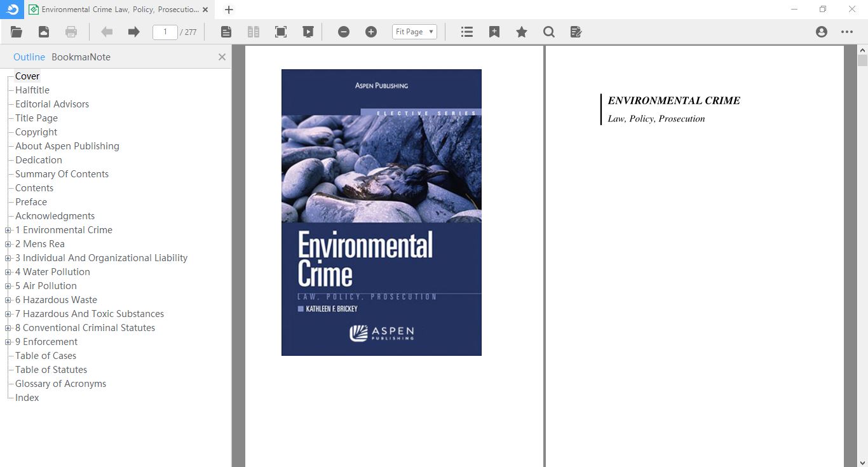Print the document with printer icon
This screenshot has width=868, height=467.
pyautogui.click(x=71, y=32)
